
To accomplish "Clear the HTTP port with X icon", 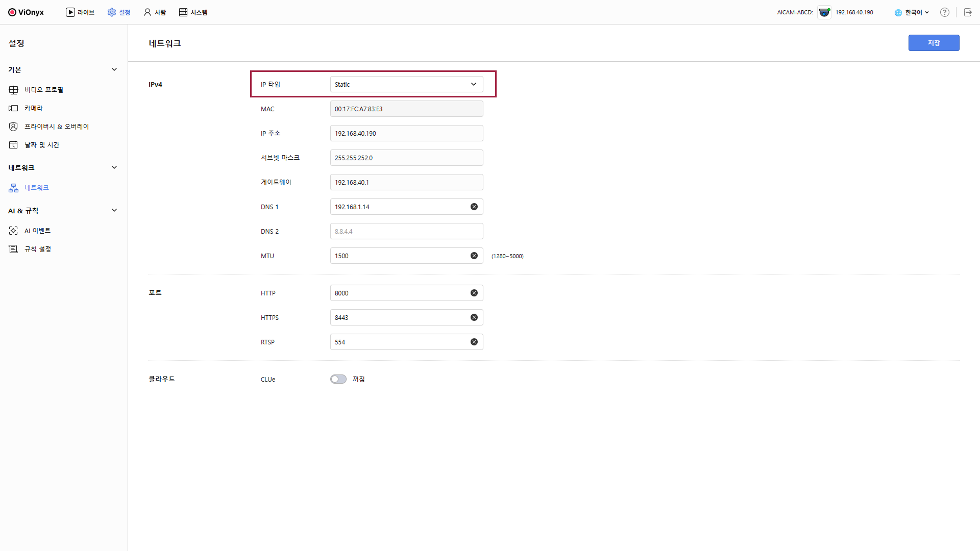I will [x=474, y=293].
